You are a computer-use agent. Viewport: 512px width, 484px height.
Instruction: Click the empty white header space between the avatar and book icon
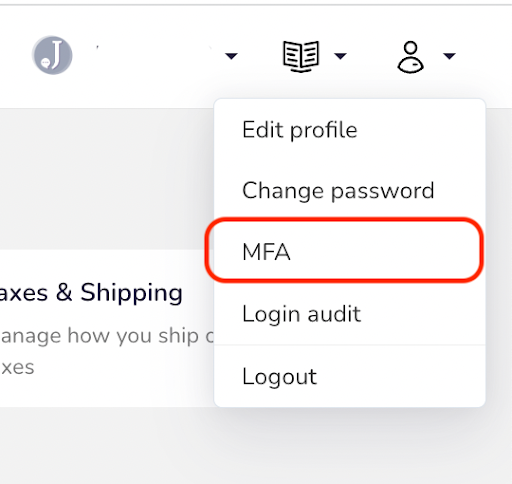(260, 56)
